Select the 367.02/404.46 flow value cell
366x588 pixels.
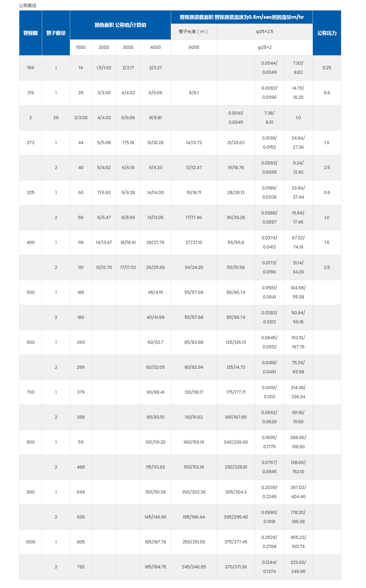click(298, 492)
